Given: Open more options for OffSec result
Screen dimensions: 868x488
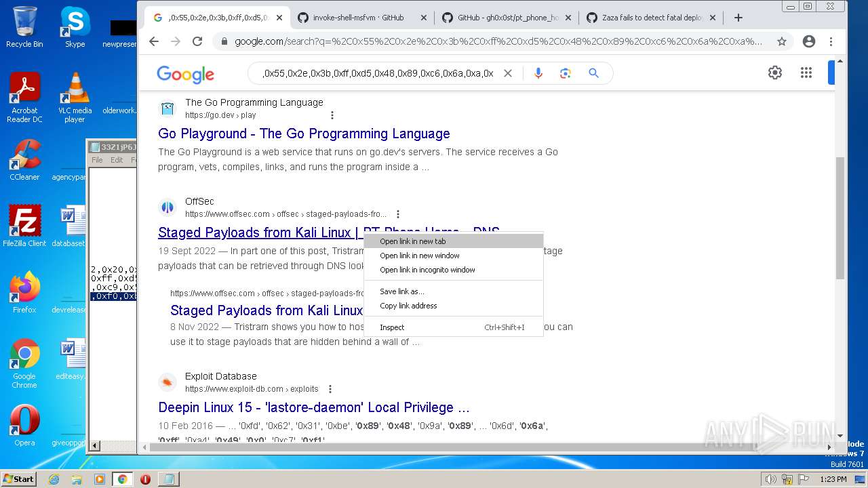Looking at the screenshot, I should pyautogui.click(x=398, y=214).
